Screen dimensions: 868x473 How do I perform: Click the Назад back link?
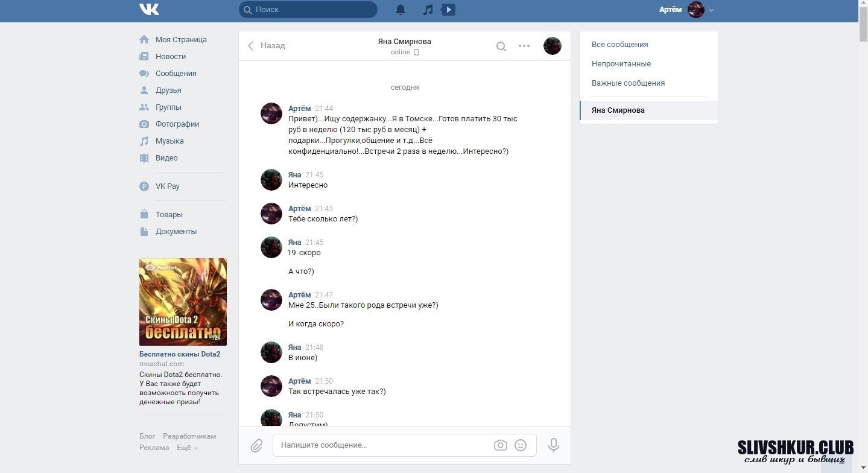pos(273,46)
